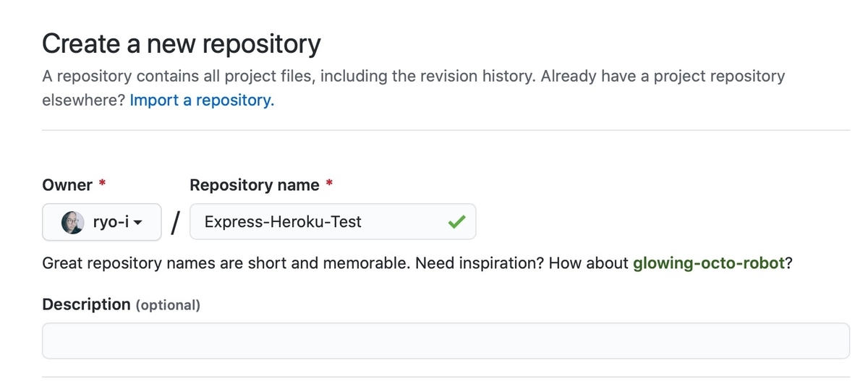
Task: Click the caret arrow beside ryo-i
Action: click(x=137, y=223)
